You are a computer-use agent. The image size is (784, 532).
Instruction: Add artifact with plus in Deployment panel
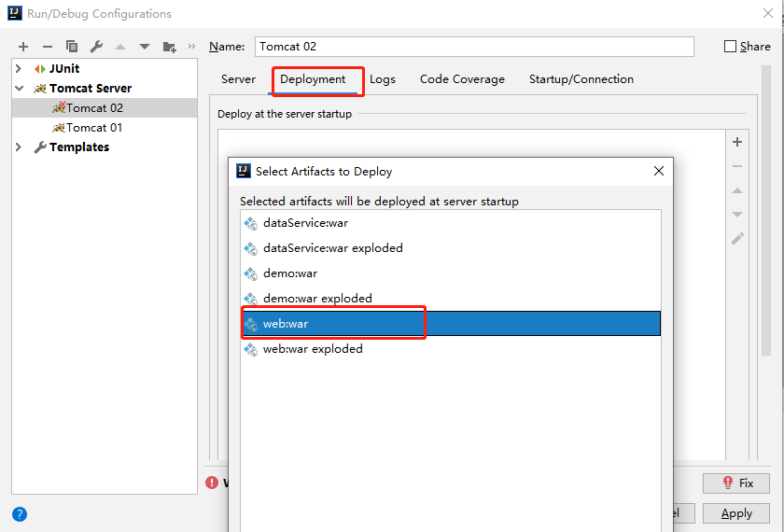737,142
